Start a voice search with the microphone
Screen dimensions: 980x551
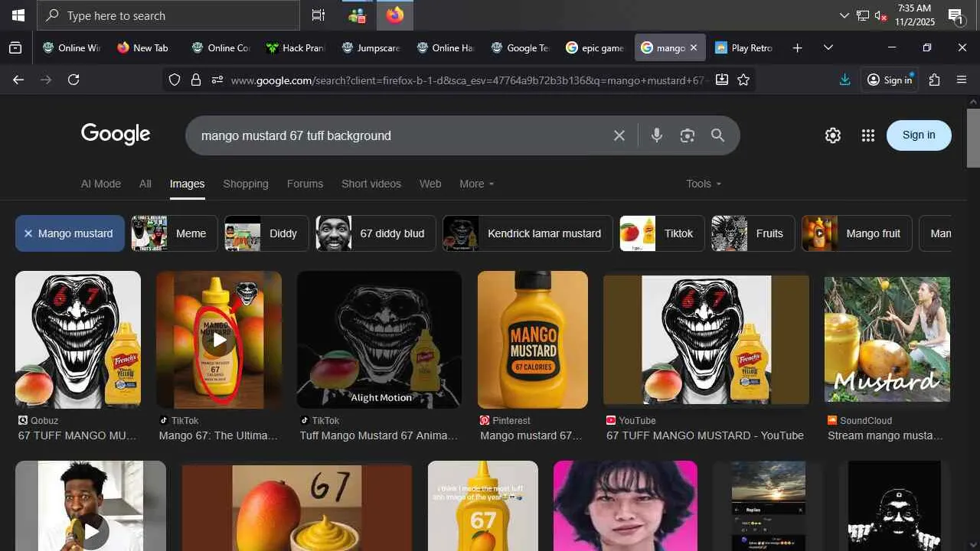[656, 135]
